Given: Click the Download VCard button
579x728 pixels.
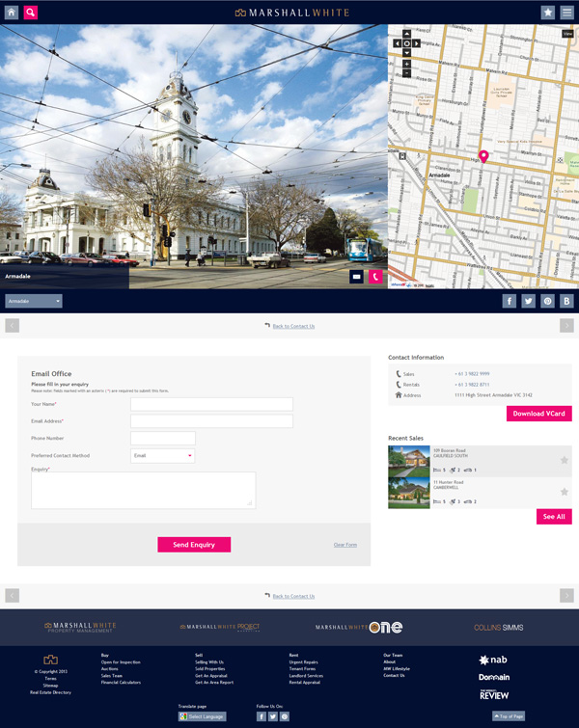Looking at the screenshot, I should pyautogui.click(x=539, y=414).
